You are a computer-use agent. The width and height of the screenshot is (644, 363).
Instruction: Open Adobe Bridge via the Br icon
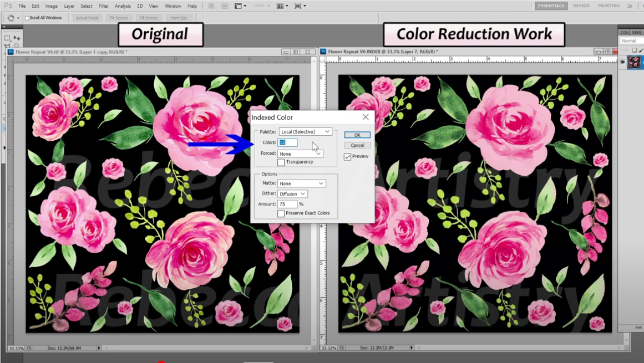click(211, 6)
